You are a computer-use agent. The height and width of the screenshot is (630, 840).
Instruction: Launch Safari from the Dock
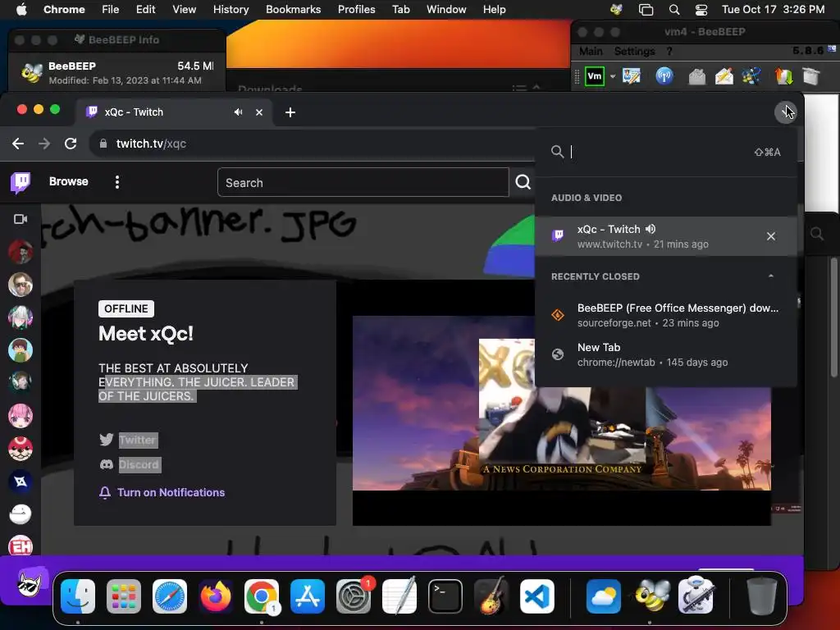click(x=170, y=596)
